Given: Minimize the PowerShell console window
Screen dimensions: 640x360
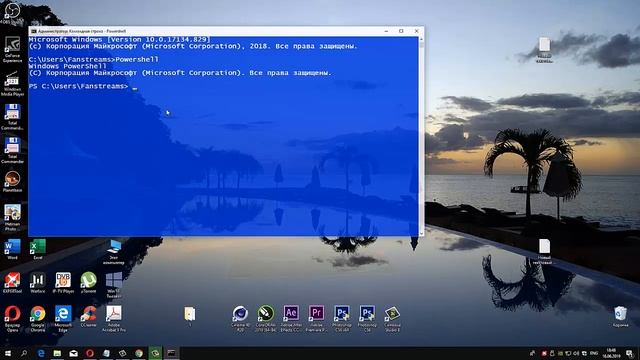Looking at the screenshot, I should point(386,31).
